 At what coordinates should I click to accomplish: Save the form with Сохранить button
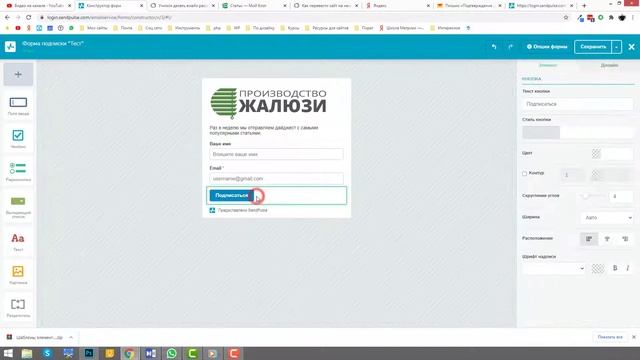[593, 47]
